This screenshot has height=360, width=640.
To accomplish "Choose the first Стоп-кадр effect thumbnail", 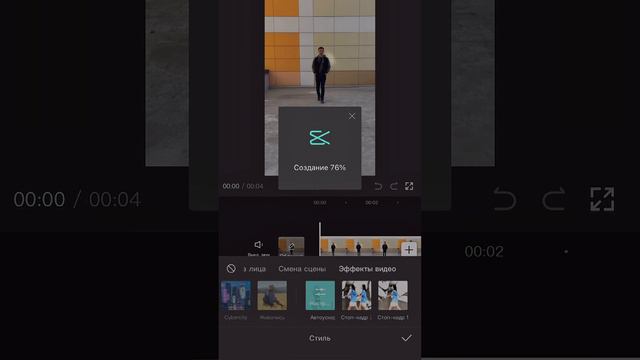I will coord(356,296).
